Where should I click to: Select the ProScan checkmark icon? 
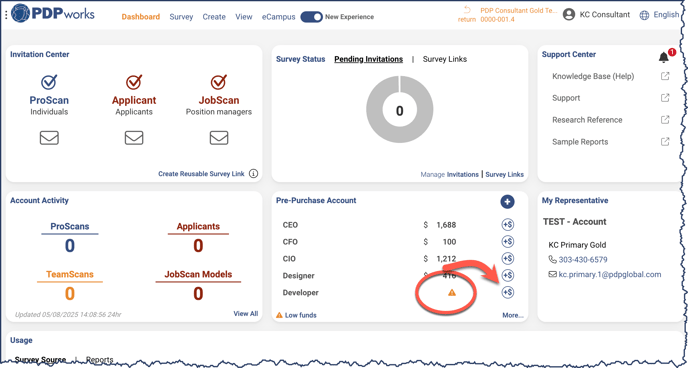click(x=49, y=82)
